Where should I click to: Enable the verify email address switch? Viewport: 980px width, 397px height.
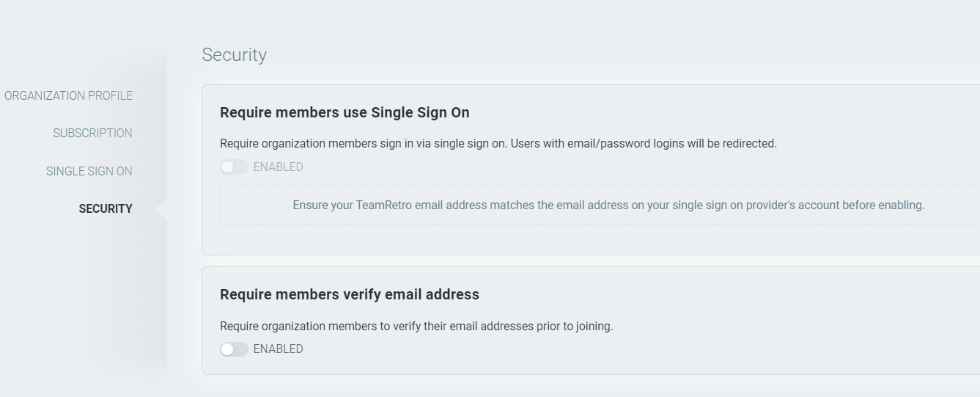point(234,349)
